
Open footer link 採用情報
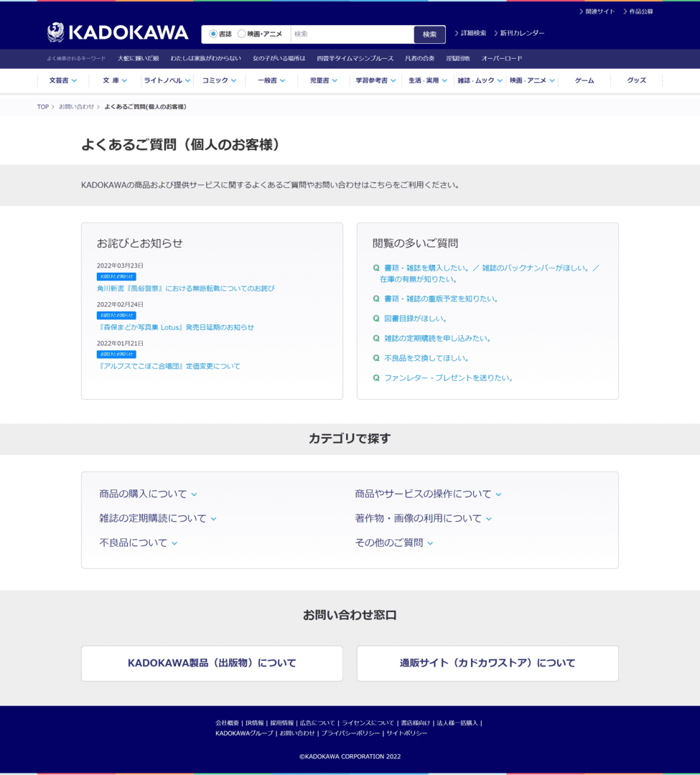(x=281, y=723)
